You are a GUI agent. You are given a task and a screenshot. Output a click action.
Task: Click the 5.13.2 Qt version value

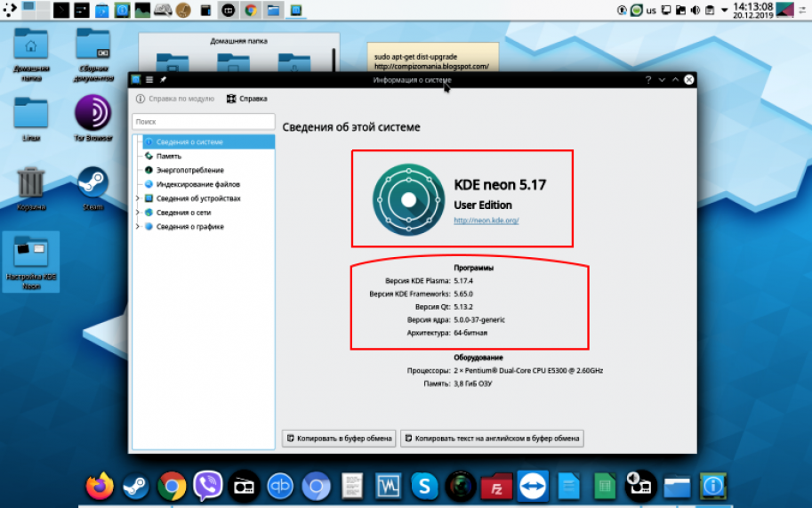pos(463,307)
